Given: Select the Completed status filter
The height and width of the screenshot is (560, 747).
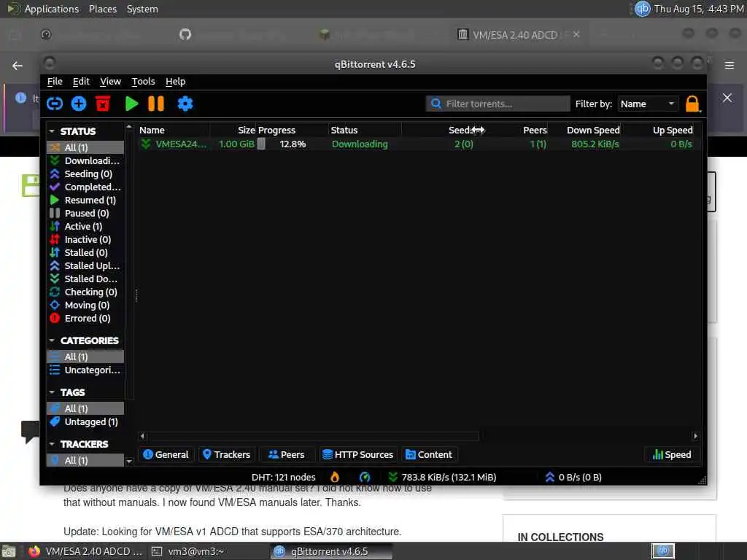Looking at the screenshot, I should click(85, 187).
